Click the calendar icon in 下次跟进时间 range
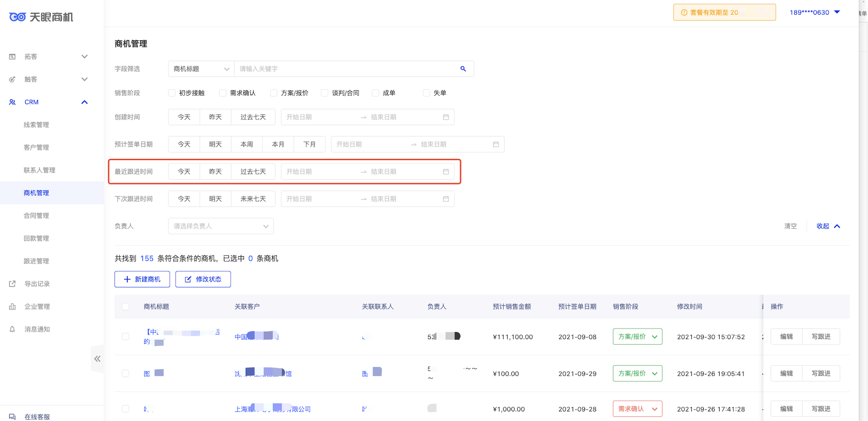The height and width of the screenshot is (421, 868). pyautogui.click(x=446, y=199)
